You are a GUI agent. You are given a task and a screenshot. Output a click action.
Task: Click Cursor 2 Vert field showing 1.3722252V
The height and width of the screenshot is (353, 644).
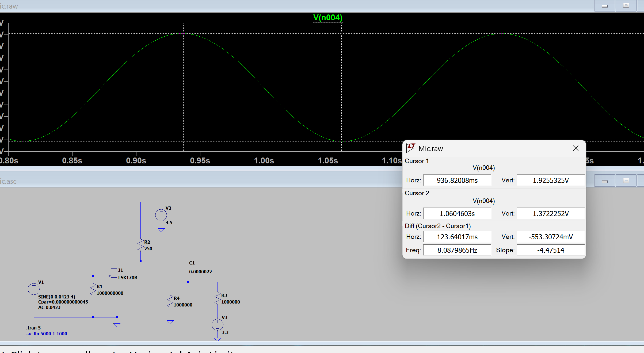[x=550, y=214]
